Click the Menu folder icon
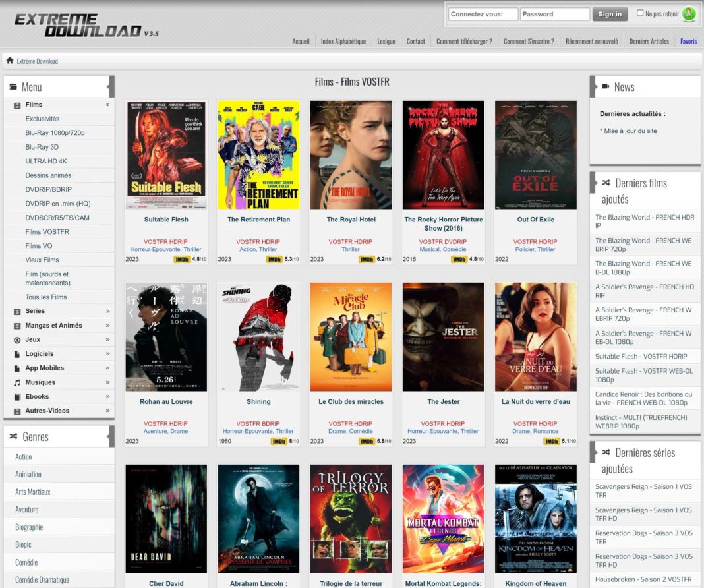This screenshot has height=588, width=704. 13,86
